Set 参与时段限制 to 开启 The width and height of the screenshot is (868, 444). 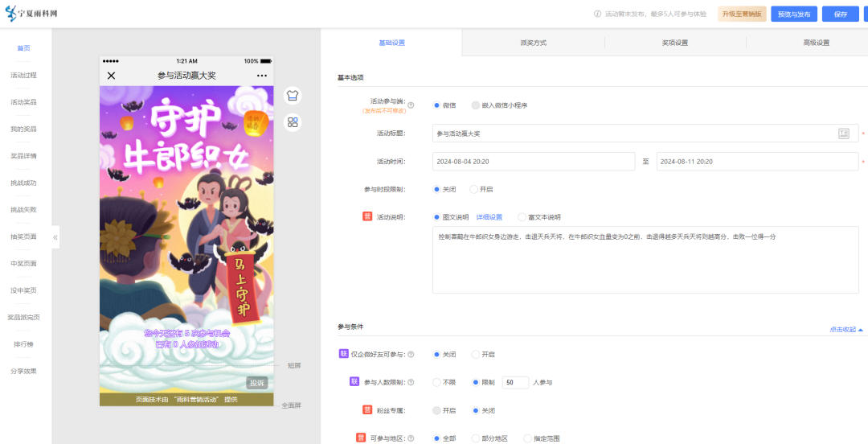coord(481,189)
